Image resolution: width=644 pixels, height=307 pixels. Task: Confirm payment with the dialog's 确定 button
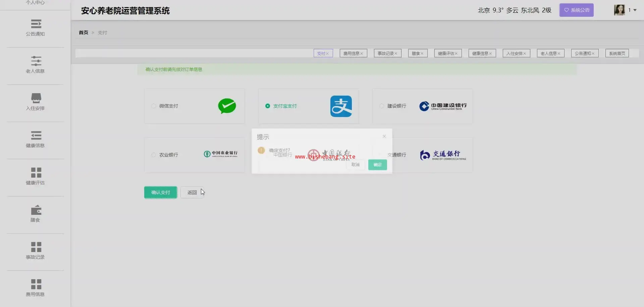(x=378, y=165)
